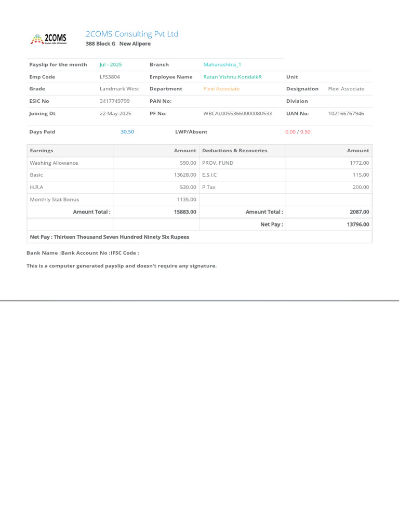Click the 'Deductions & Recoveries' header
The image size is (399, 532).
tap(234, 151)
